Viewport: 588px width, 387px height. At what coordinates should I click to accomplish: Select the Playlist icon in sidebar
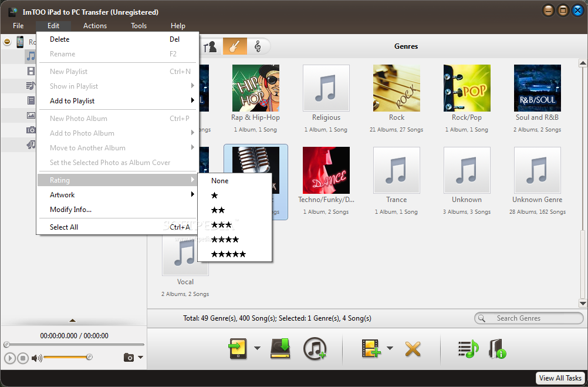tap(31, 86)
